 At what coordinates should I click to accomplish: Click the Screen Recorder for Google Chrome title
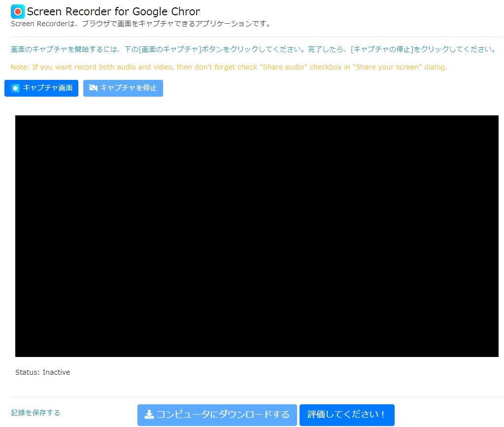click(113, 11)
